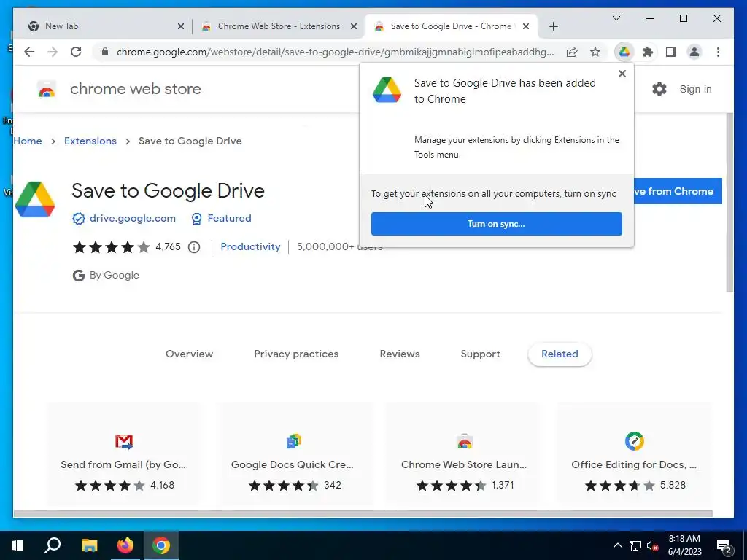This screenshot has width=747, height=560.
Task: Switch to Chrome Web Store - Extensions tab
Action: [x=279, y=26]
